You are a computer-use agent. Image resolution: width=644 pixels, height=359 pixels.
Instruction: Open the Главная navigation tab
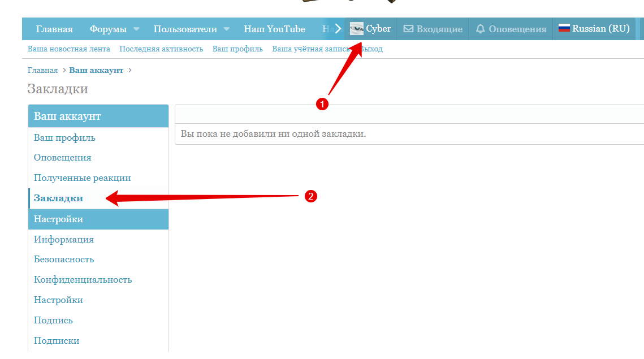pyautogui.click(x=54, y=29)
